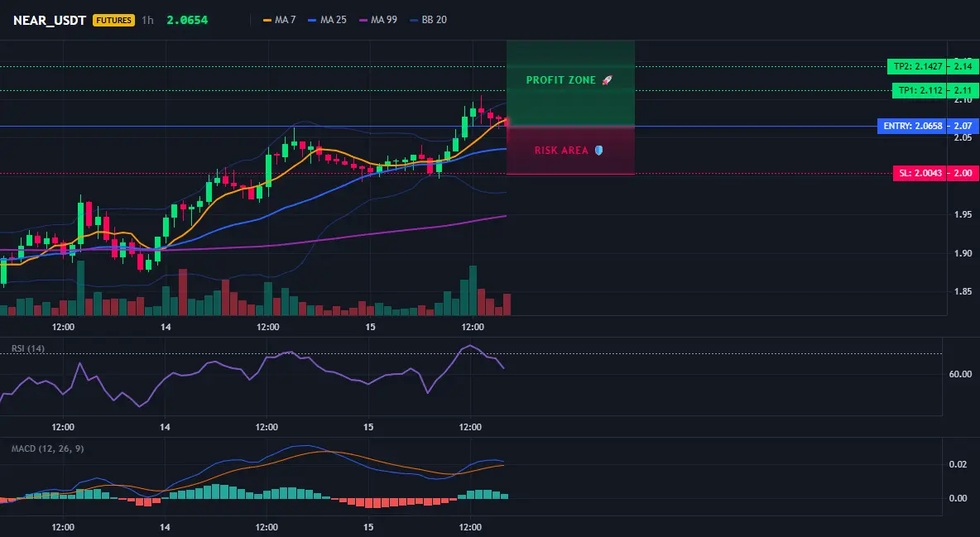Click the ENTRY: 2.0658 label
980x537 pixels.
point(911,127)
